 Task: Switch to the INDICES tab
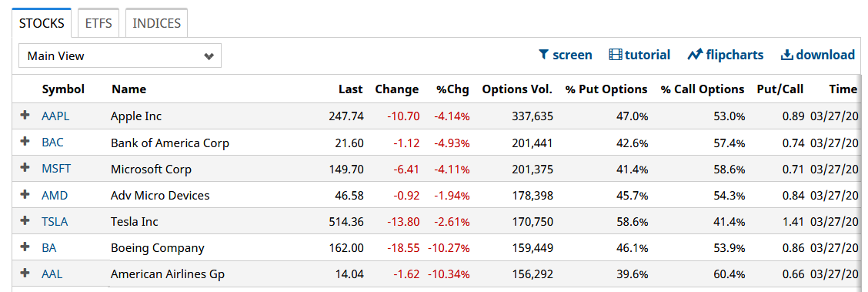coord(157,23)
